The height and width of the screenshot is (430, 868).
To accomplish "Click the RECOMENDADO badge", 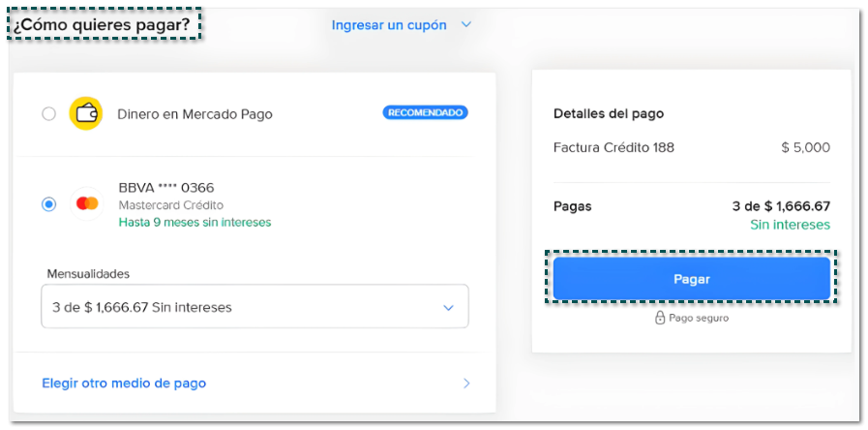I will [425, 113].
